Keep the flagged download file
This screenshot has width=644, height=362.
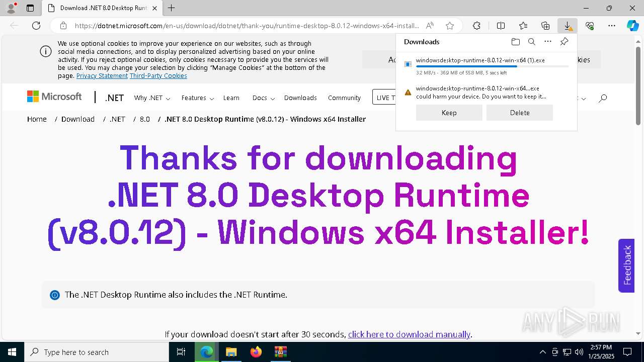coord(449,113)
